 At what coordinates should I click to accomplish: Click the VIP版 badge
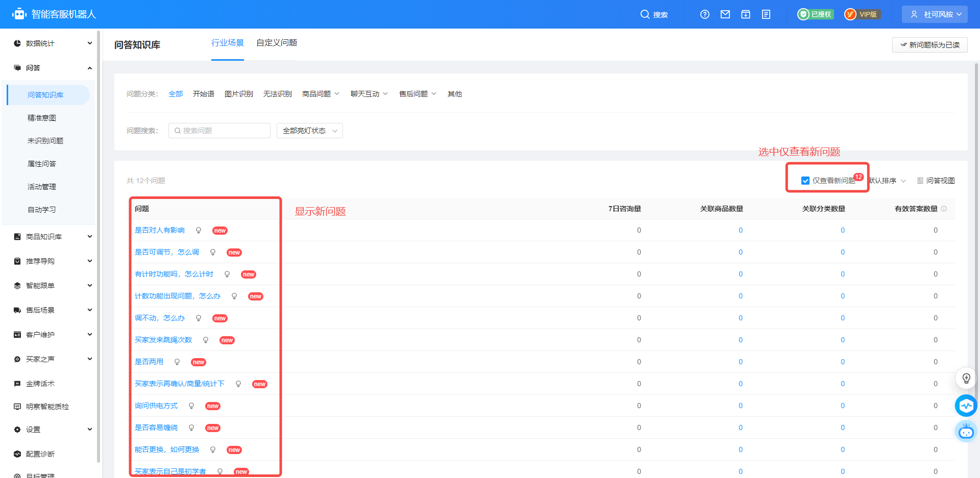pyautogui.click(x=862, y=14)
